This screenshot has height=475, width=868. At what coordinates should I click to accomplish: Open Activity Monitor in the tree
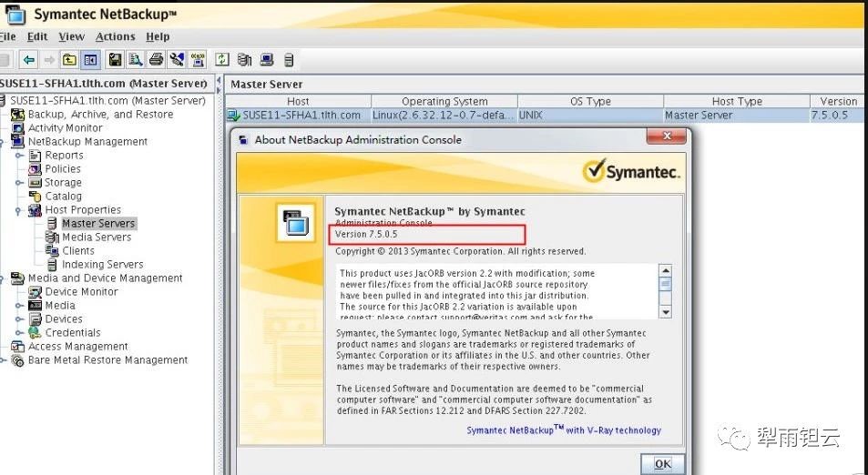tap(66, 127)
